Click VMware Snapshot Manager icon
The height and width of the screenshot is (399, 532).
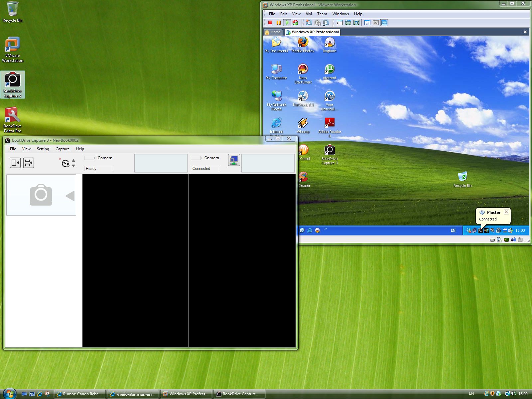326,23
